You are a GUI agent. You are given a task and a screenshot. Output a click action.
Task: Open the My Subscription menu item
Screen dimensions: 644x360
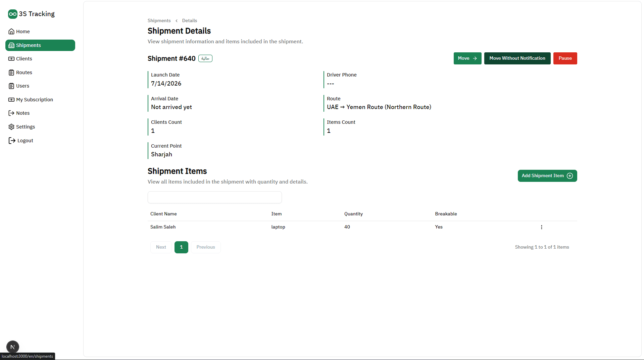click(40, 100)
